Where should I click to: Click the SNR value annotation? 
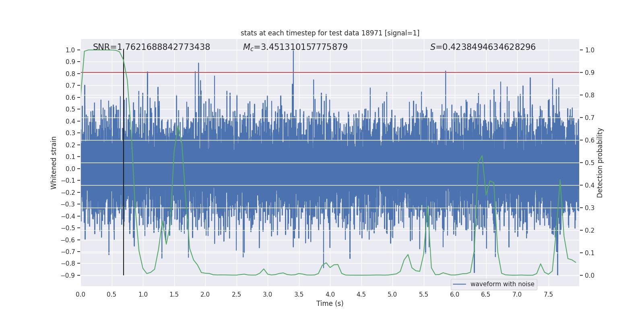click(x=151, y=47)
